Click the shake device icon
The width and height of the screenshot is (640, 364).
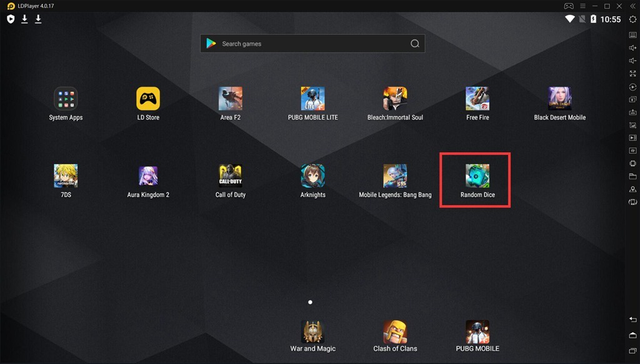(632, 164)
